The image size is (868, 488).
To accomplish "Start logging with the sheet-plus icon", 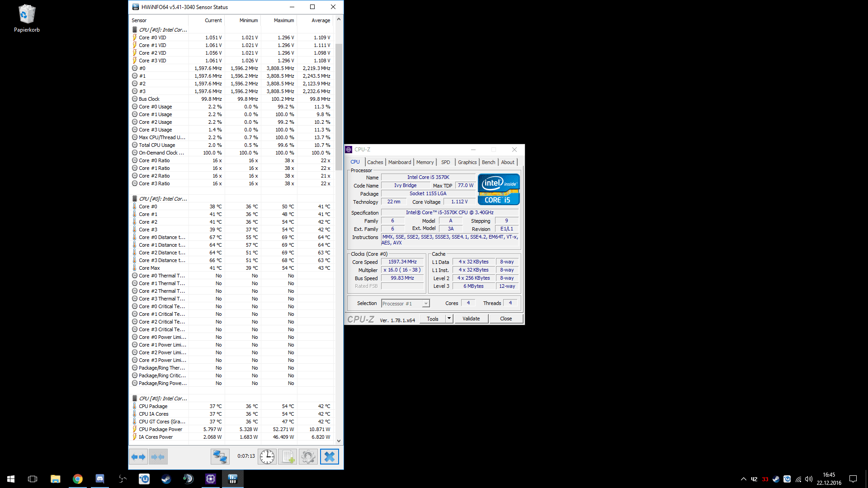I will (288, 457).
